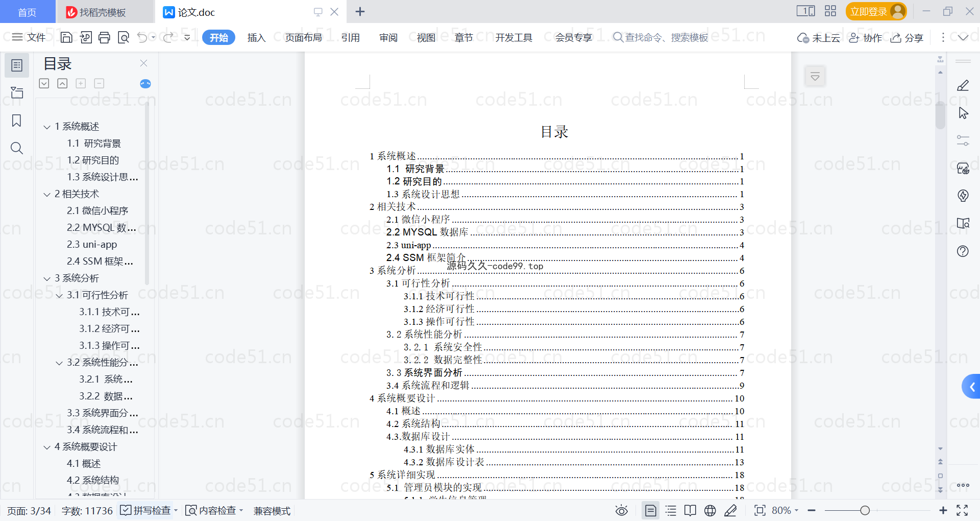Collapse the 3.1 可行性分析 tree node
The width and height of the screenshot is (980, 521).
click(x=59, y=295)
